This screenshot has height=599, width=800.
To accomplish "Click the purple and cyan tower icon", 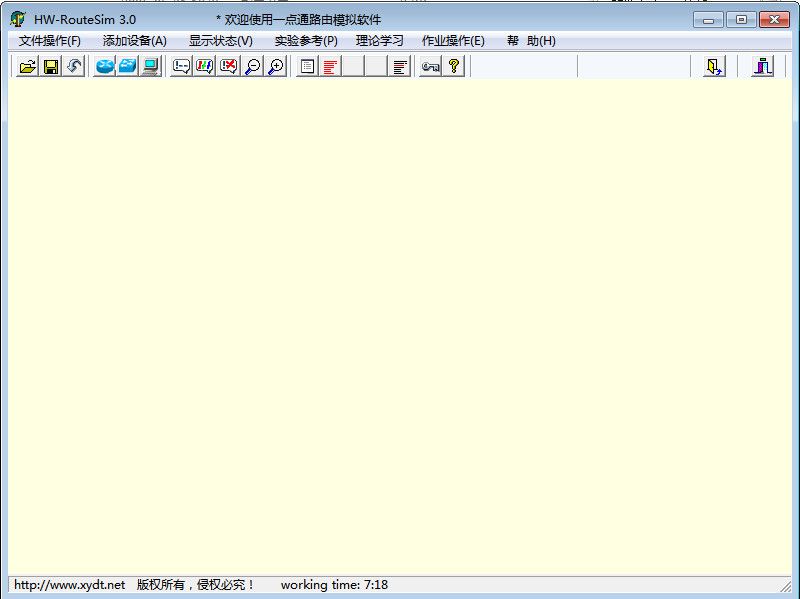I will pyautogui.click(x=762, y=66).
